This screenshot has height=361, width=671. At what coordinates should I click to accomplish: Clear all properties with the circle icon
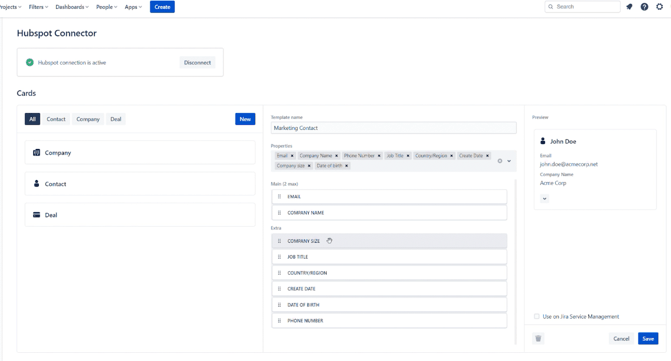click(500, 161)
